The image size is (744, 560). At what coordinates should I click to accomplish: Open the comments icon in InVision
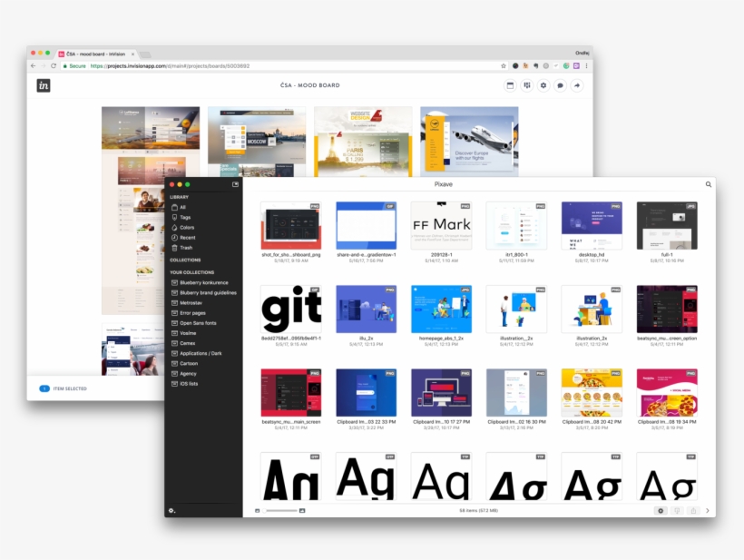tap(560, 85)
